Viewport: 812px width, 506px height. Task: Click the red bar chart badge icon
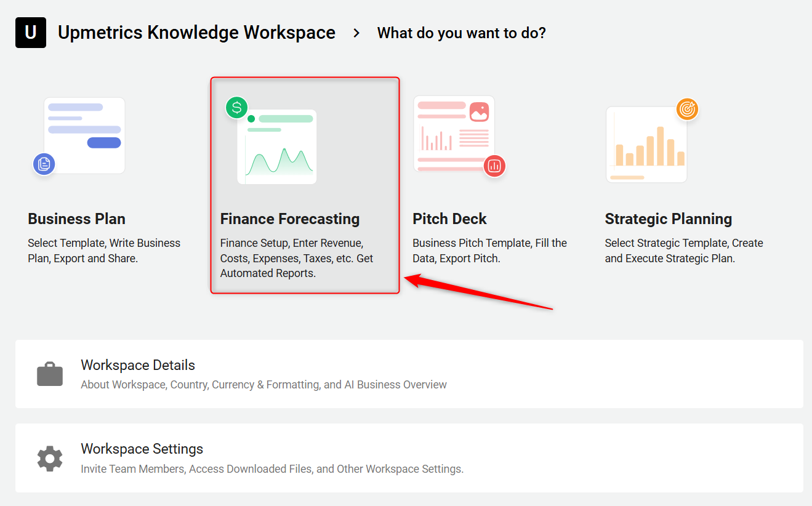coord(494,166)
